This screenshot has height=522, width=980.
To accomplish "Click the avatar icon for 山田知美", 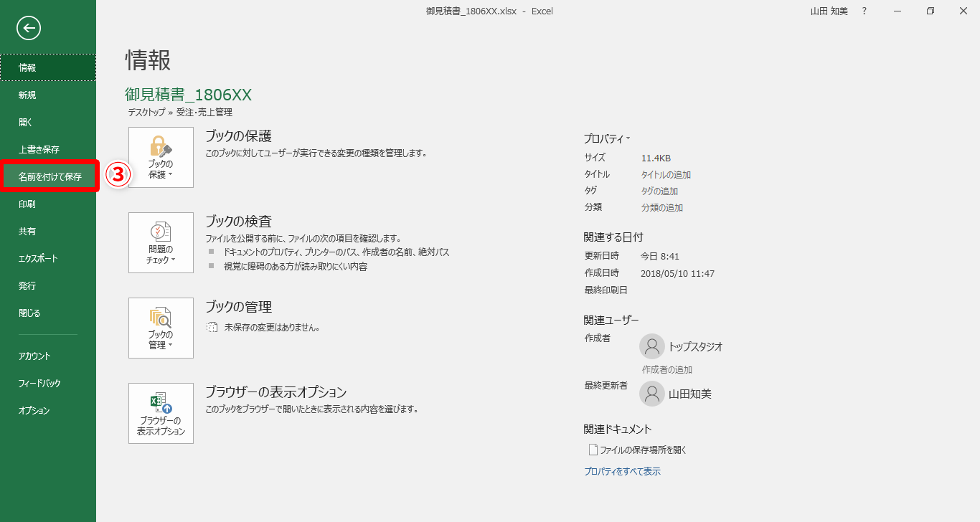I will (x=652, y=394).
